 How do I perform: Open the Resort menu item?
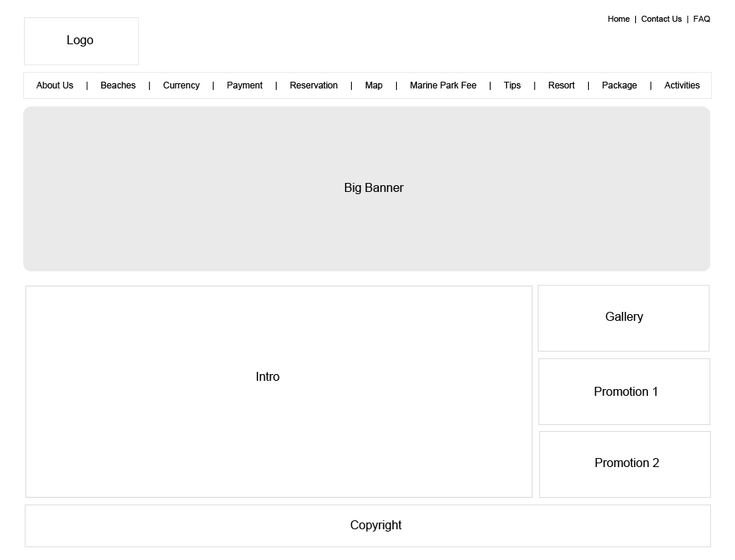point(561,85)
